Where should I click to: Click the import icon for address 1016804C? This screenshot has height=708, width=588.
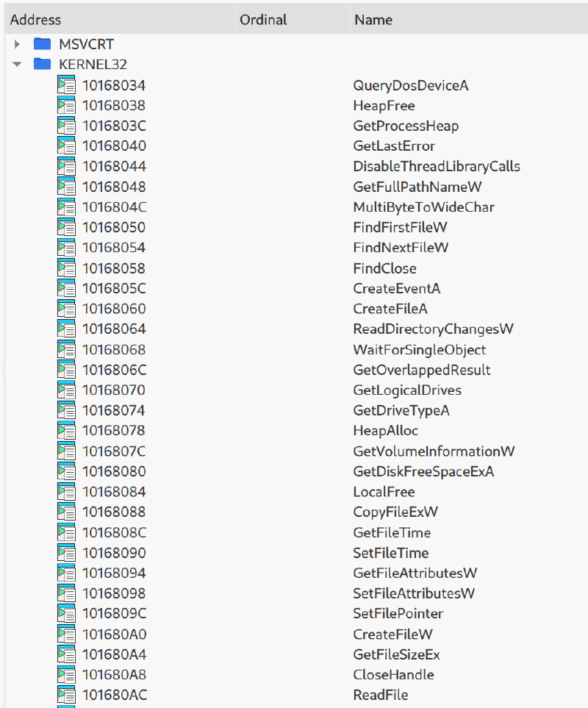coord(66,207)
